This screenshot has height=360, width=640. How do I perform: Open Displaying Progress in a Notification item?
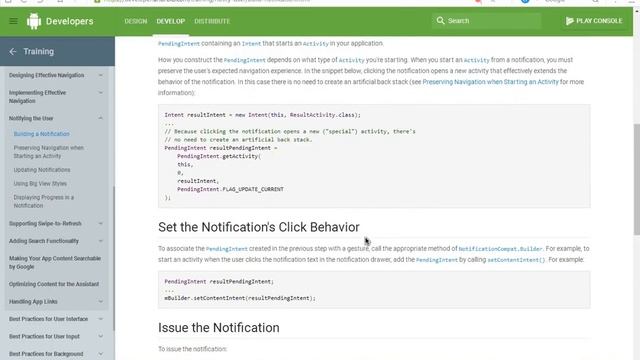point(44,202)
